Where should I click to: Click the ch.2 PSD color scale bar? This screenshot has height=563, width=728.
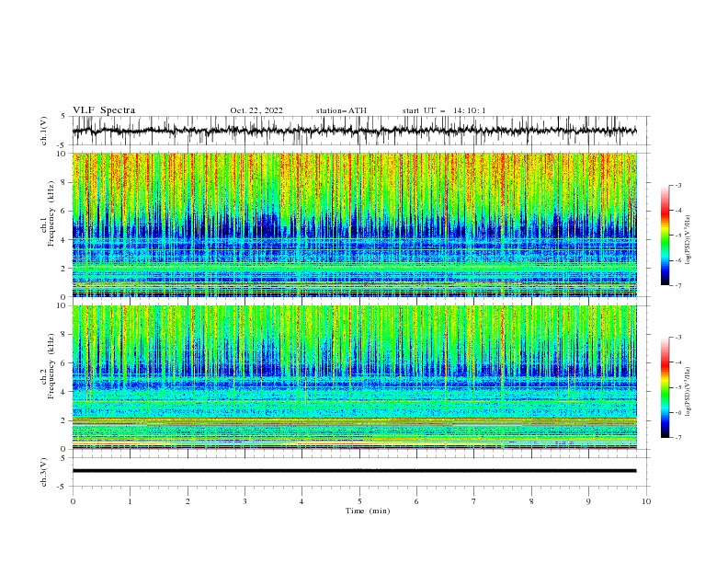click(x=665, y=387)
